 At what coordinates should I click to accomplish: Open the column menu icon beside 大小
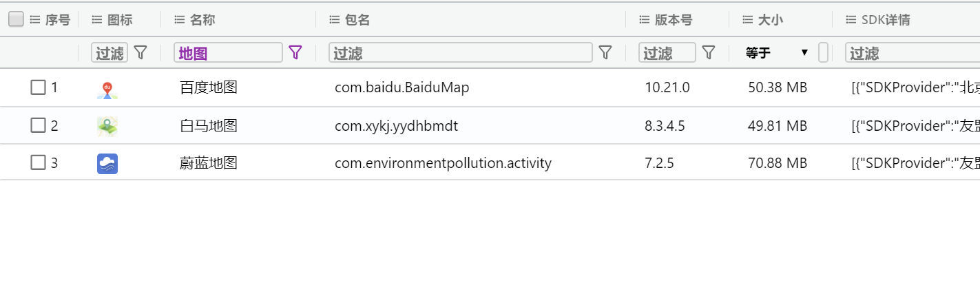pos(747,20)
